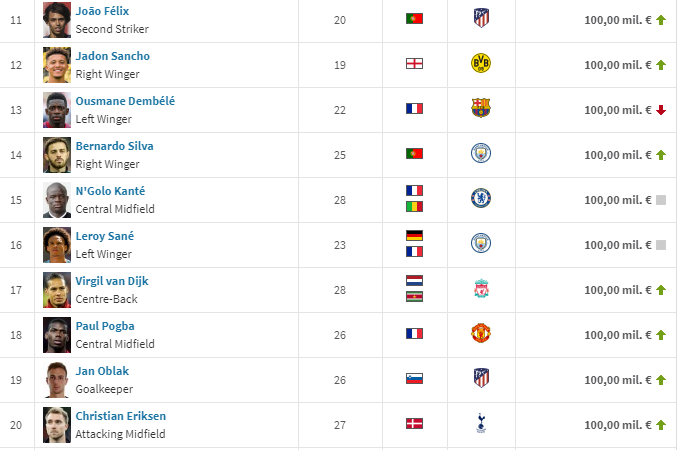Click FC Barcelona crest in Dembélé row
This screenshot has height=450, width=677.
click(481, 109)
